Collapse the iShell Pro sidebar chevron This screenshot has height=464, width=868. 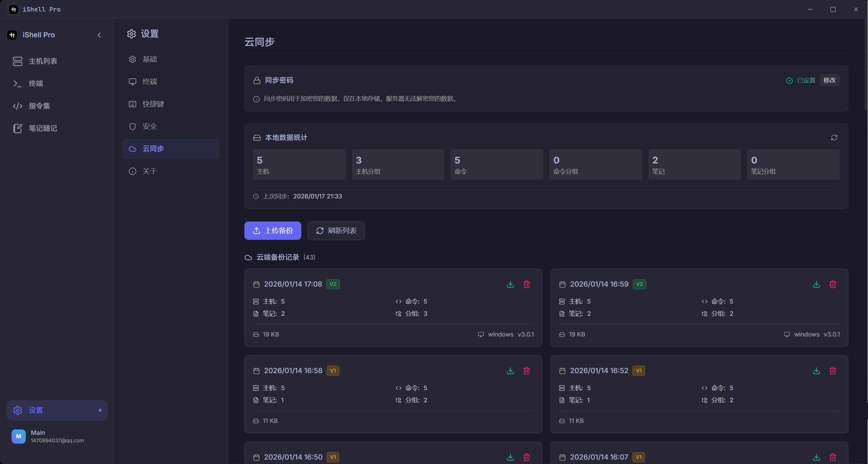[x=99, y=35]
